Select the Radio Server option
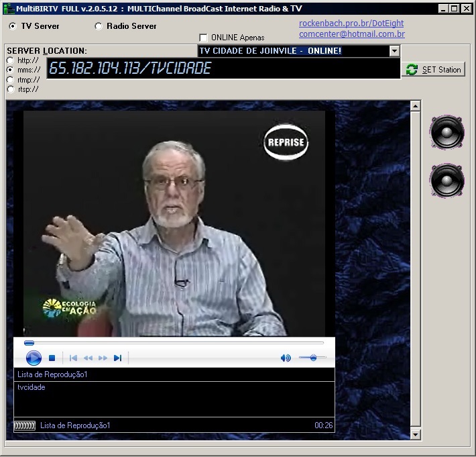This screenshot has width=476, height=457. [99, 26]
